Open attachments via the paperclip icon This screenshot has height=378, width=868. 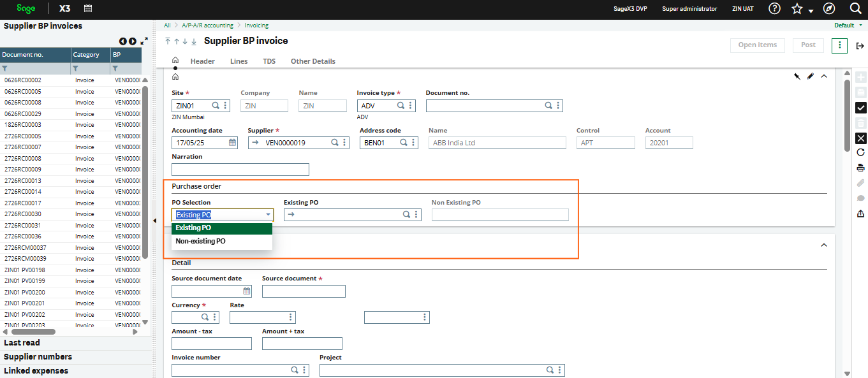[x=861, y=182]
